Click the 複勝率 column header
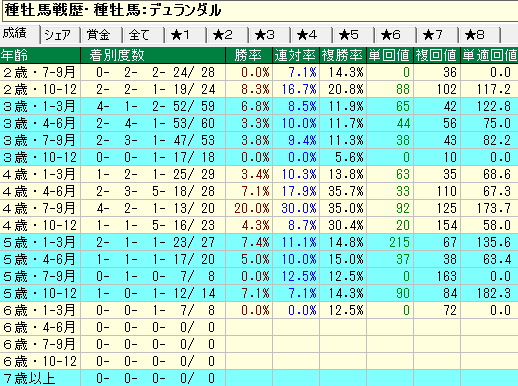The height and width of the screenshot is (386, 518). (343, 55)
